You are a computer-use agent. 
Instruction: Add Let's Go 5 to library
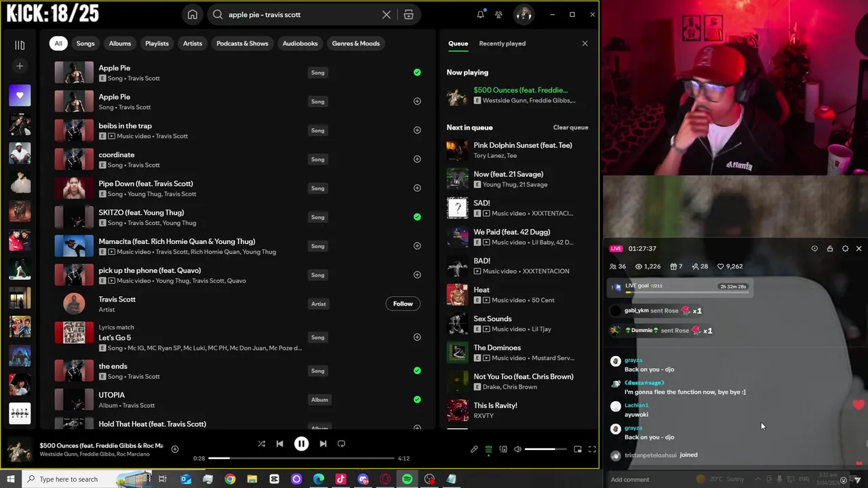[x=417, y=337]
